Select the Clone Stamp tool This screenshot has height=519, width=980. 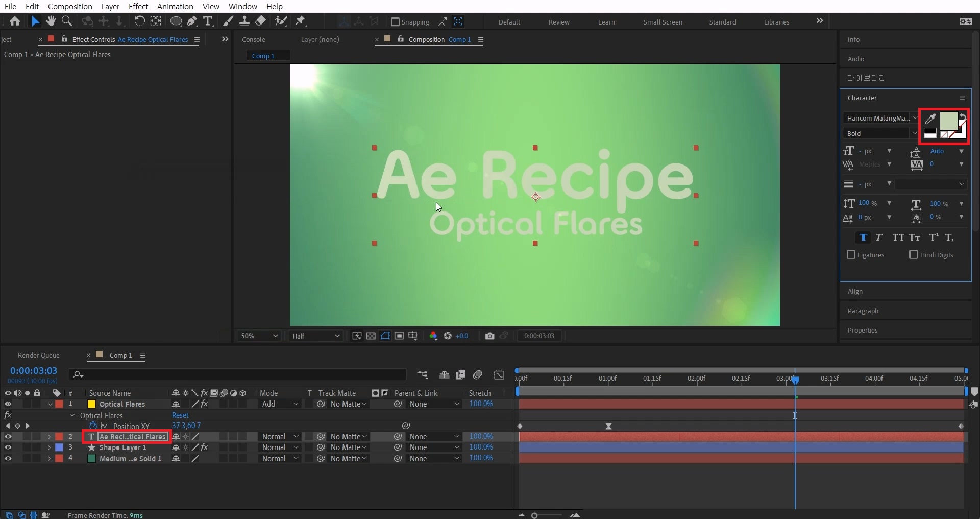click(x=244, y=21)
